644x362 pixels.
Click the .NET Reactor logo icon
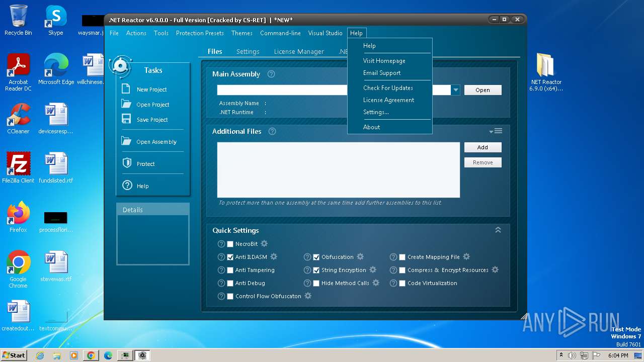pos(120,66)
